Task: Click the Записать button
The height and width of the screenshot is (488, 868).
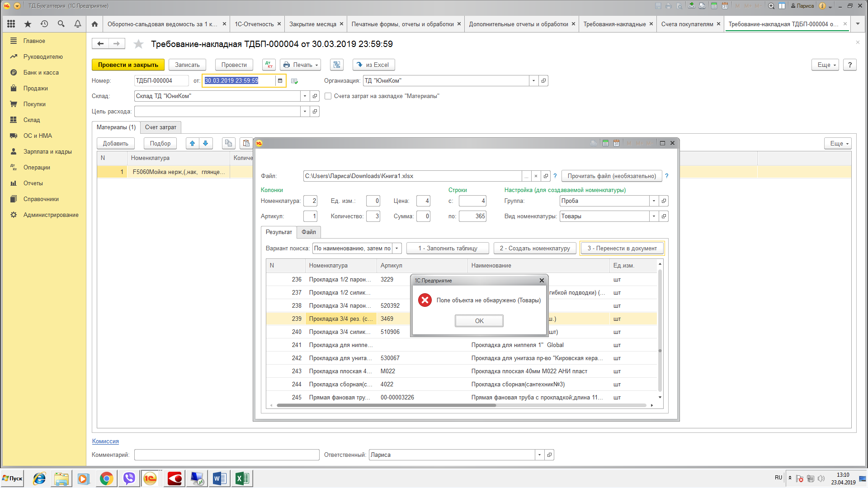Action: (187, 65)
